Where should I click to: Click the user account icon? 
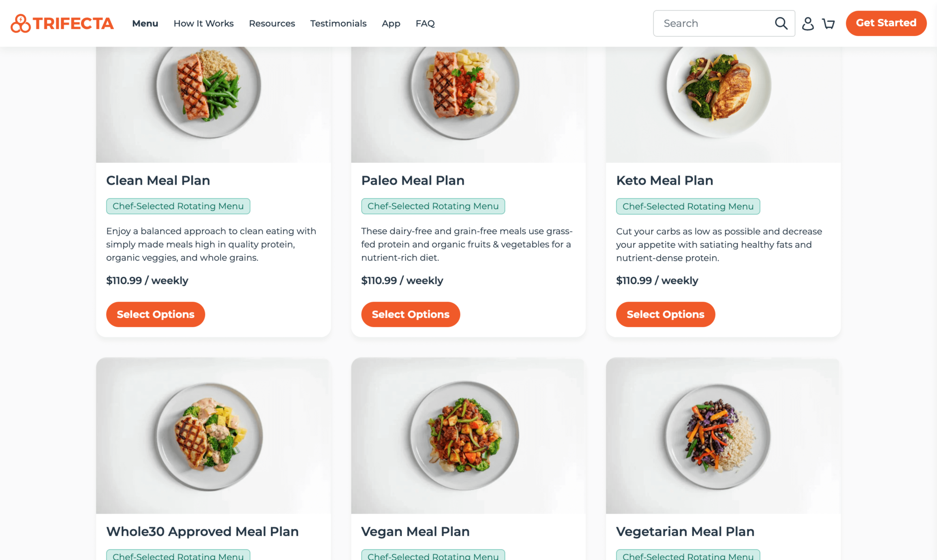[807, 23]
